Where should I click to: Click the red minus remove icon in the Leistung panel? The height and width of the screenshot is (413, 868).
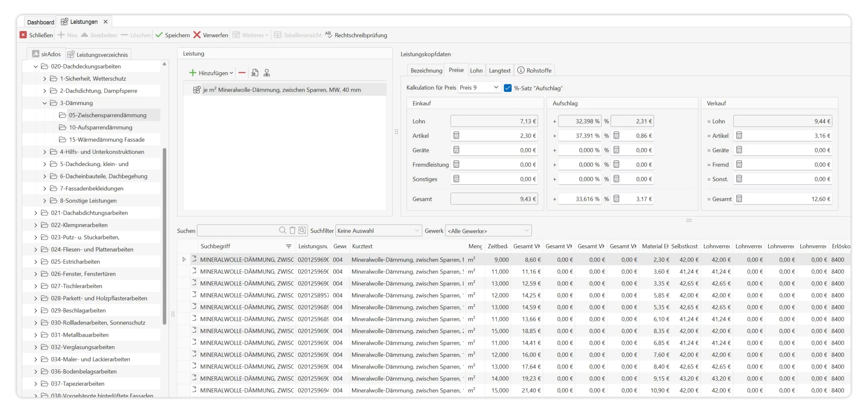[x=242, y=73]
